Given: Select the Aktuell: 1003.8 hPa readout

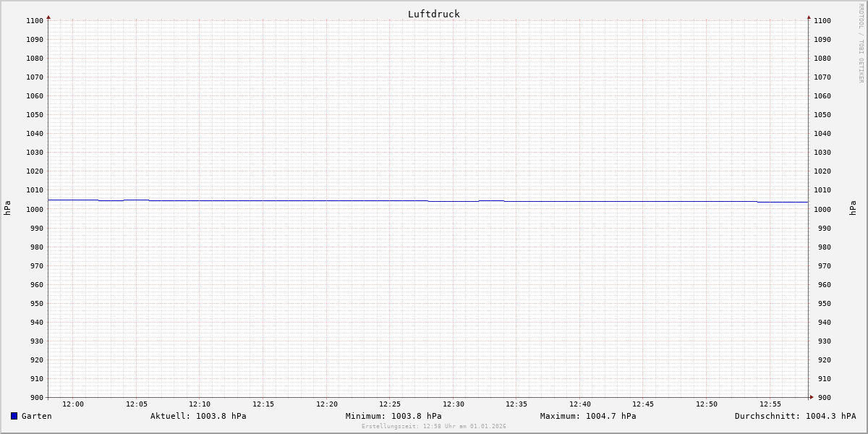Looking at the screenshot, I should click(x=198, y=416).
